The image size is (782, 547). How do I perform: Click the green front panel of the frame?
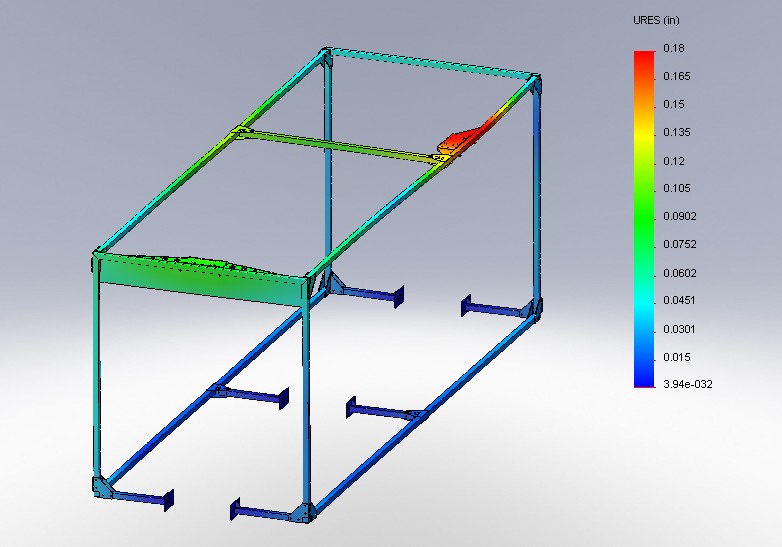click(x=202, y=282)
